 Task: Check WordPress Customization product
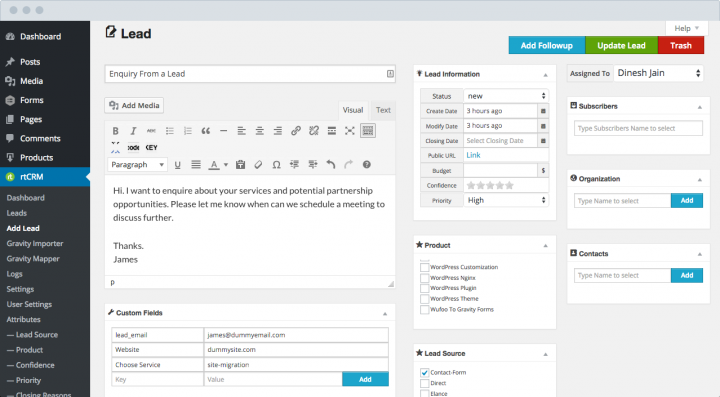click(x=424, y=267)
